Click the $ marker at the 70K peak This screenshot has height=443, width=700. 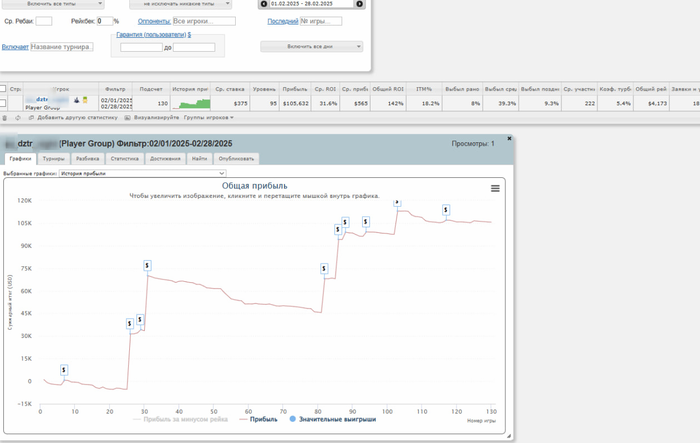pyautogui.click(x=147, y=266)
